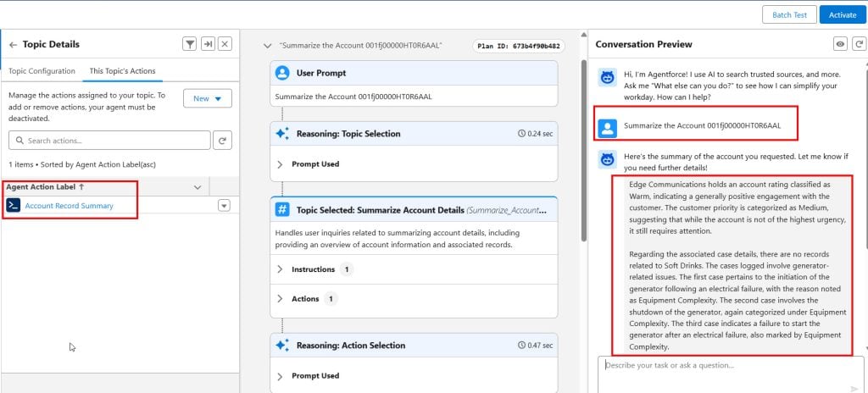Open the Account Record Summary row menu
This screenshot has height=393, width=868.
pyautogui.click(x=224, y=206)
